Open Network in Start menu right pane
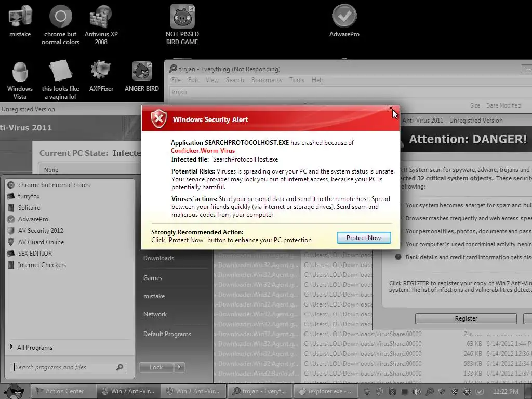 [155, 314]
